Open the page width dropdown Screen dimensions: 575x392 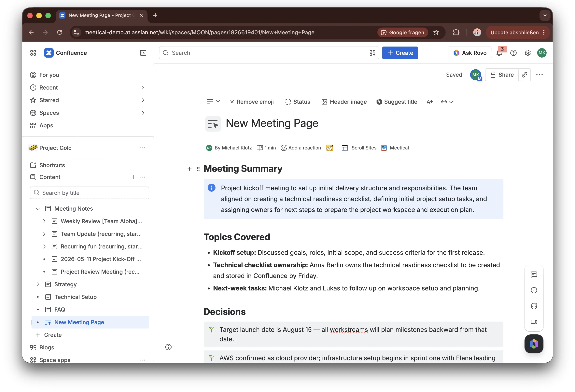(447, 102)
